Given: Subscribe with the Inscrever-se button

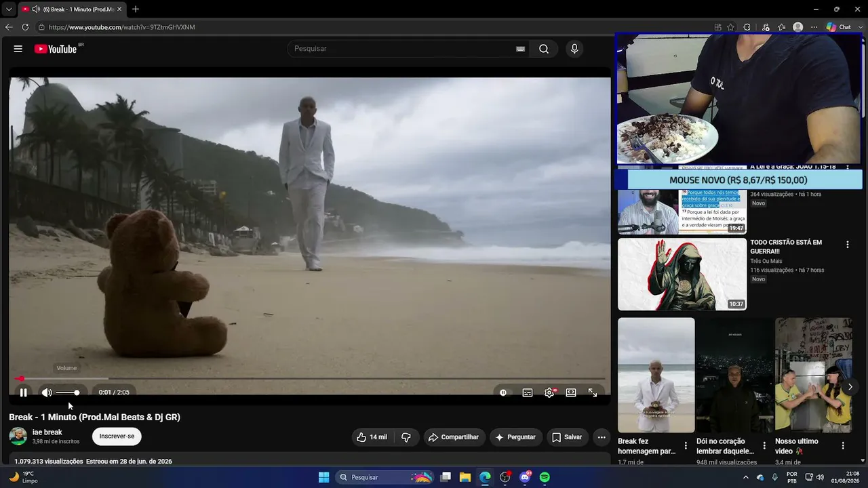Looking at the screenshot, I should 117,436.
